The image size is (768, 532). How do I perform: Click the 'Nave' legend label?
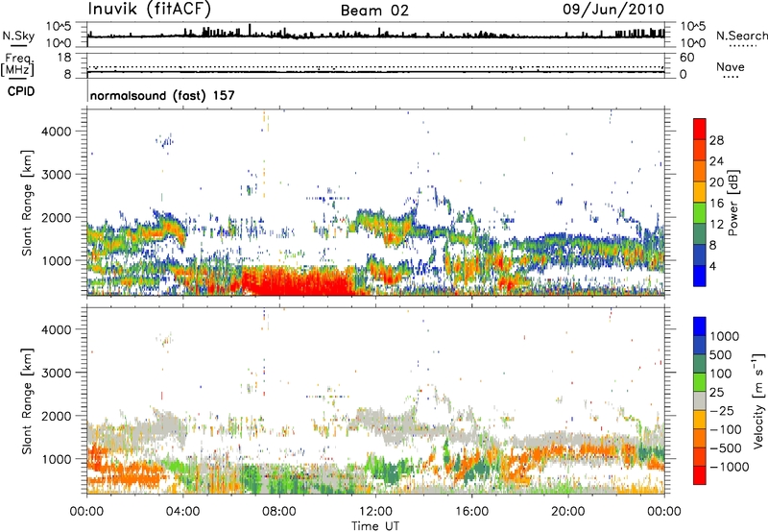point(731,67)
